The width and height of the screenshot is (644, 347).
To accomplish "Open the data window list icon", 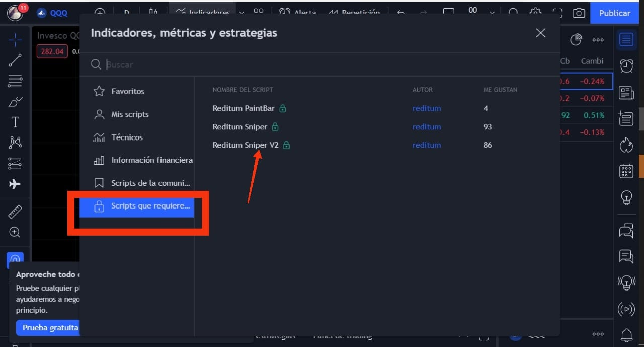I will pyautogui.click(x=626, y=118).
